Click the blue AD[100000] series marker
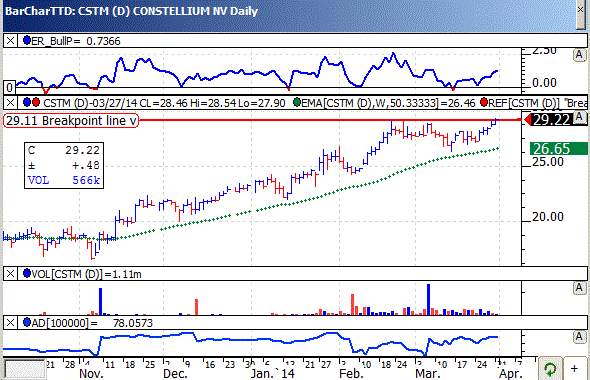Screen dimensions: 590x380 [27, 322]
